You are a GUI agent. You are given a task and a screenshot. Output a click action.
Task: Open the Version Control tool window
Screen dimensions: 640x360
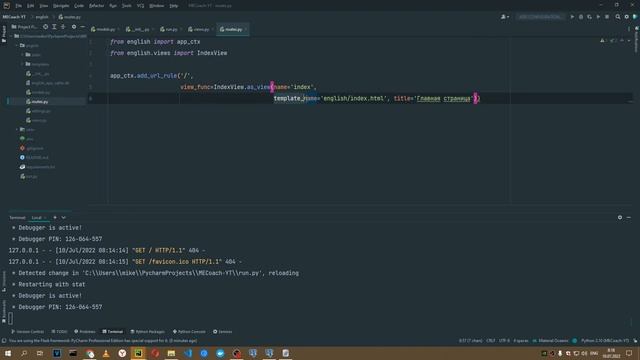click(27, 331)
